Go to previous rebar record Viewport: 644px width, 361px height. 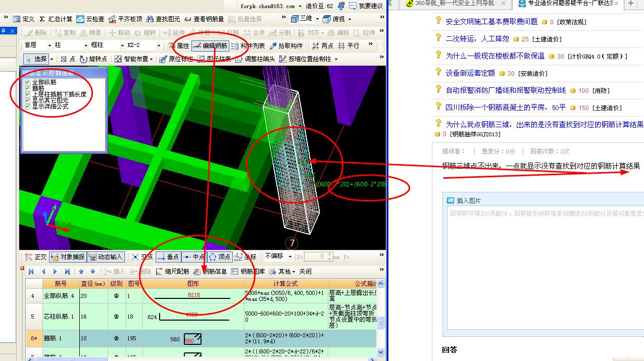point(43,272)
